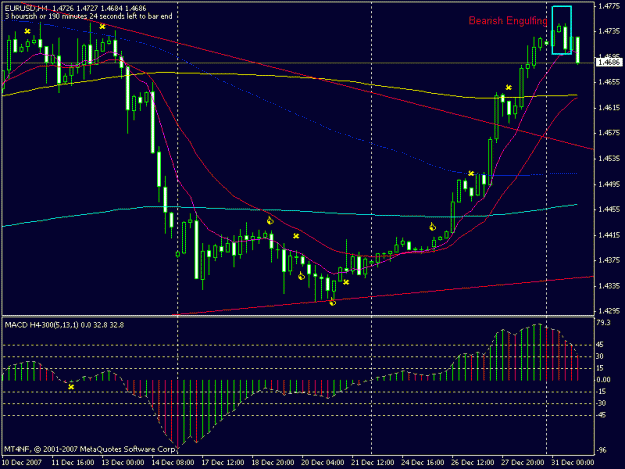Click the 79.3 MACD scale value
This screenshot has width=625, height=469.
pos(603,322)
